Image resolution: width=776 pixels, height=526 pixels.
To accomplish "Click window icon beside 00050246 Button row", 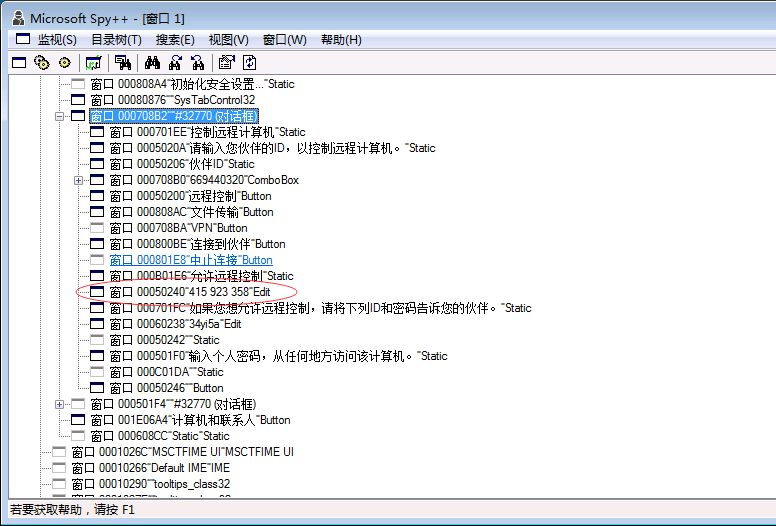I will coord(97,388).
